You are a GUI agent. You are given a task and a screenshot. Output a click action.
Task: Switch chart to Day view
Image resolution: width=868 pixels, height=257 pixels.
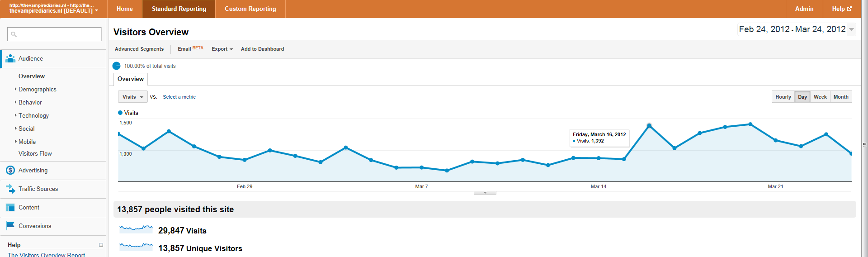click(x=802, y=97)
